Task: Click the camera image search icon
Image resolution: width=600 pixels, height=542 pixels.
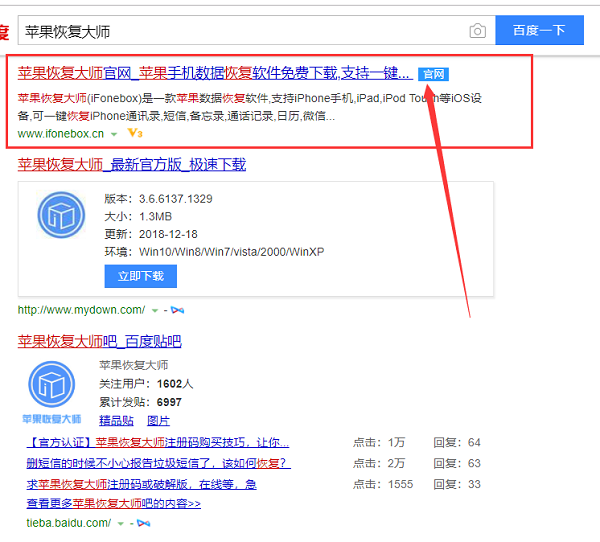Action: point(477,31)
